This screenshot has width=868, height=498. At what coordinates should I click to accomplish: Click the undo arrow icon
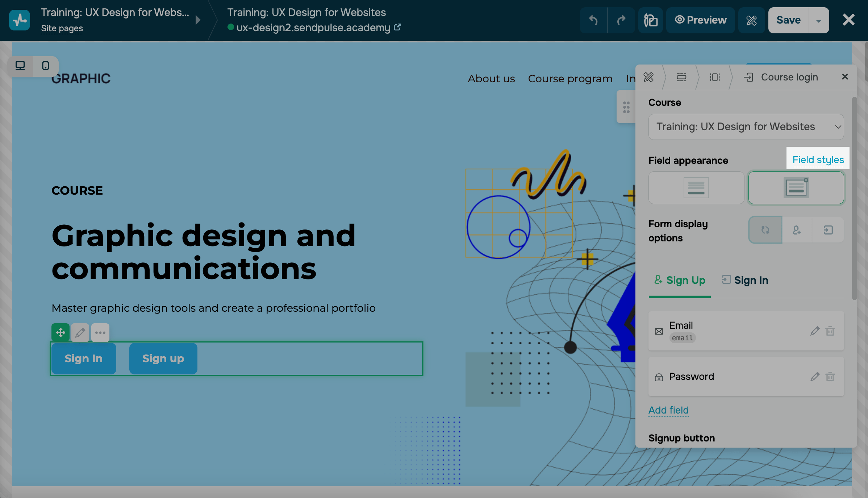(593, 20)
